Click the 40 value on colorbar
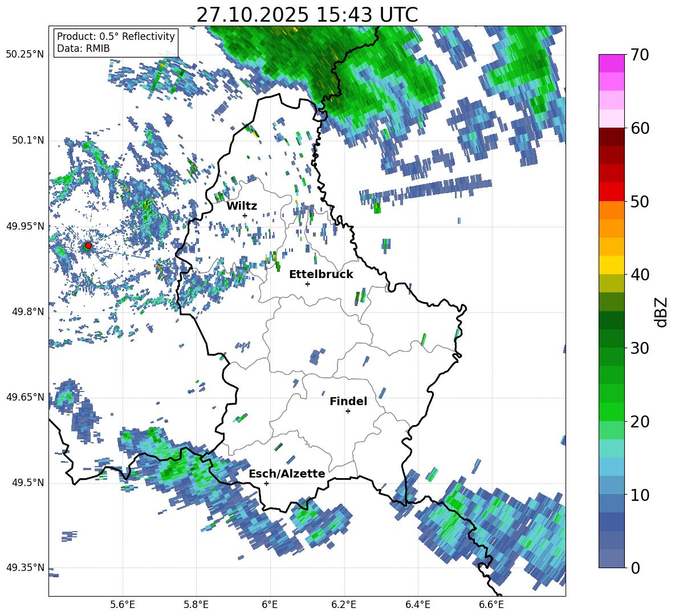Image resolution: width=675 pixels, height=616 pixels. [x=640, y=275]
